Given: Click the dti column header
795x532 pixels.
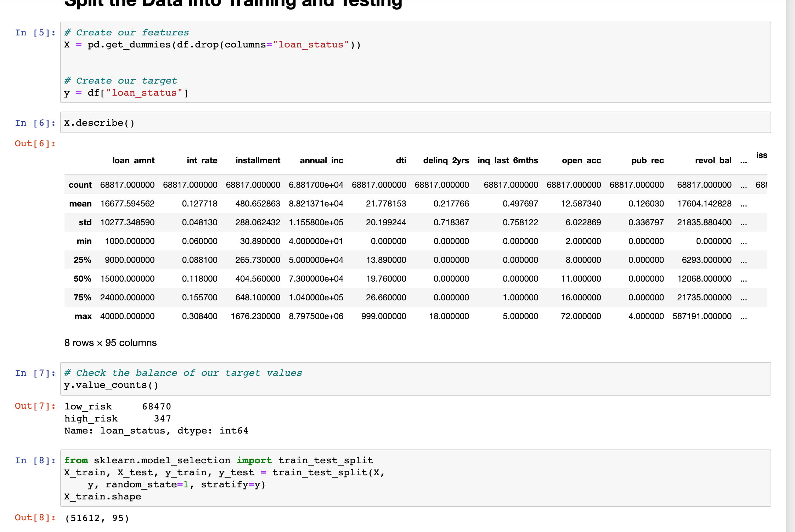Looking at the screenshot, I should [401, 160].
